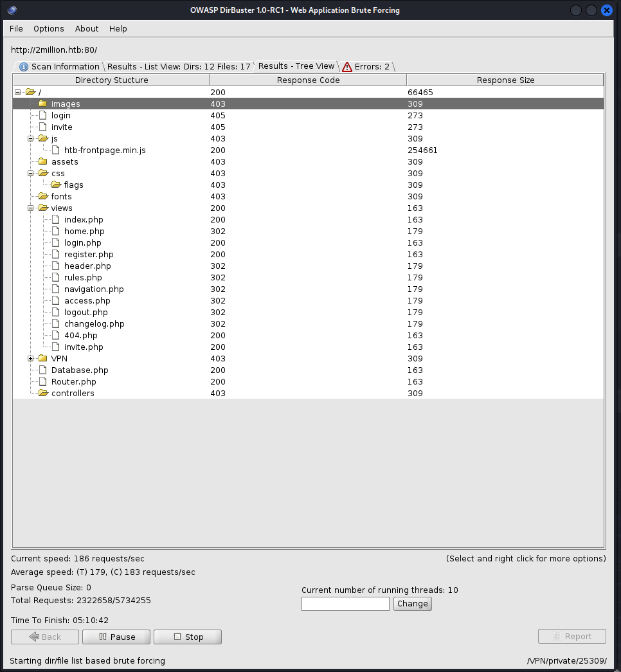Expand the VPN folder node
621x672 pixels.
click(x=30, y=358)
